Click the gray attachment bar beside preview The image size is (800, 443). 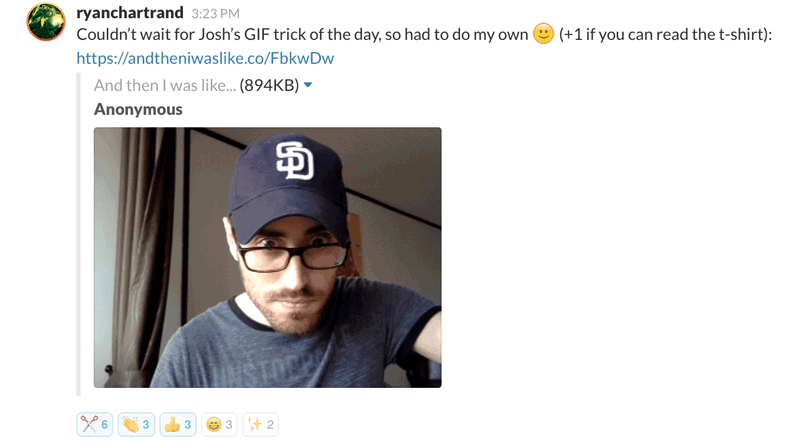click(79, 234)
